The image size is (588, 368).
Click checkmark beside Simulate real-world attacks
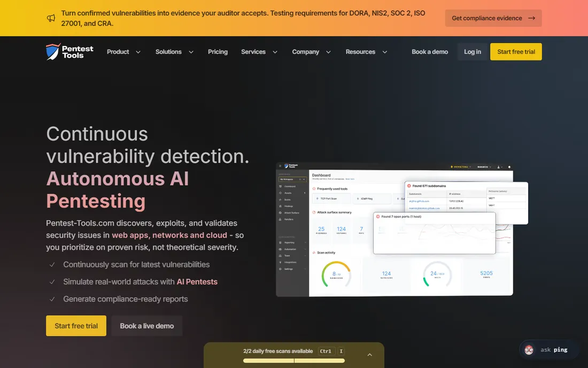click(x=52, y=282)
